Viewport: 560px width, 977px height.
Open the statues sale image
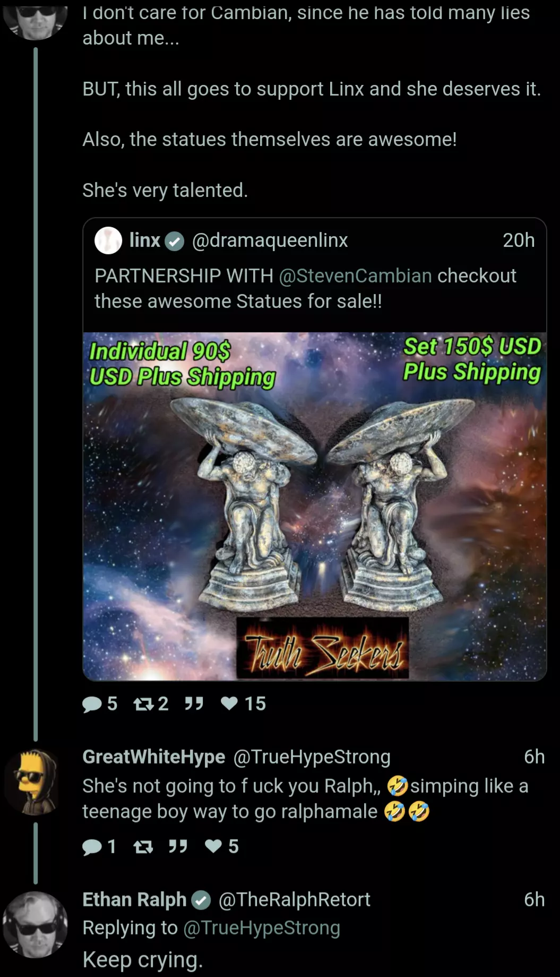coord(315,507)
